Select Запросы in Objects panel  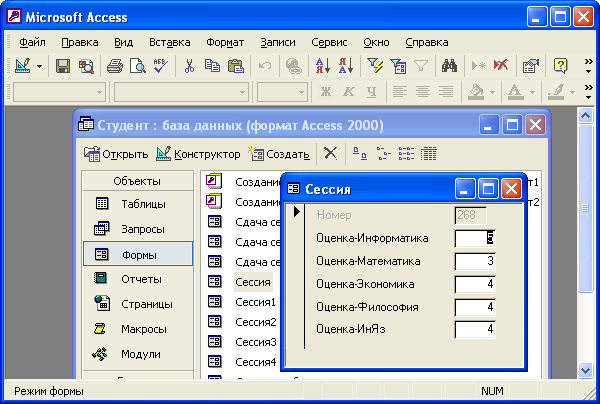(x=138, y=229)
